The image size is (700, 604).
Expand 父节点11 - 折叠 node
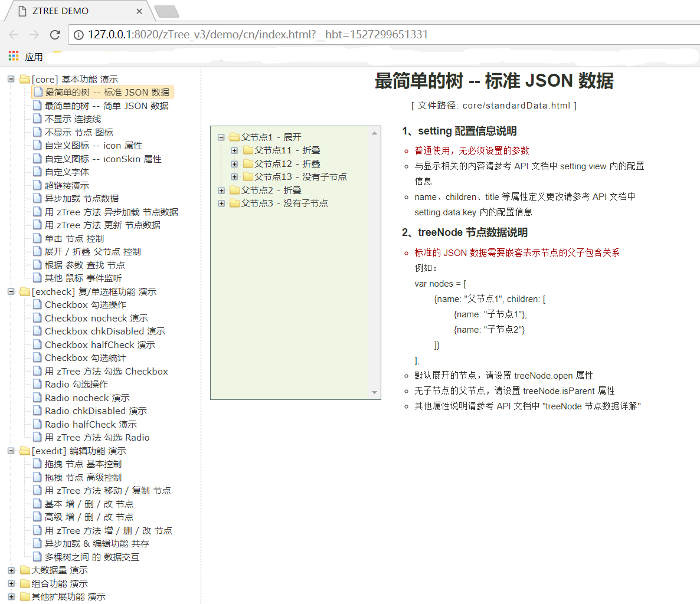click(234, 151)
